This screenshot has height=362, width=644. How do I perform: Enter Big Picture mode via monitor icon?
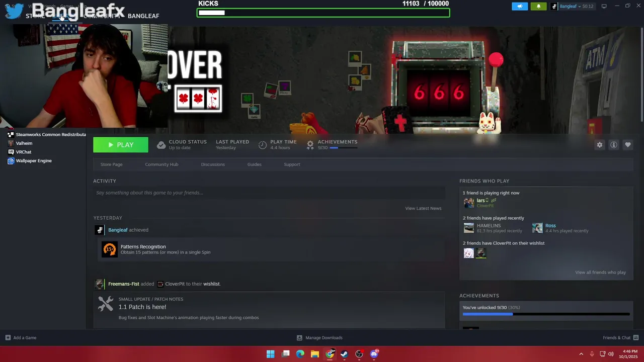click(x=604, y=6)
